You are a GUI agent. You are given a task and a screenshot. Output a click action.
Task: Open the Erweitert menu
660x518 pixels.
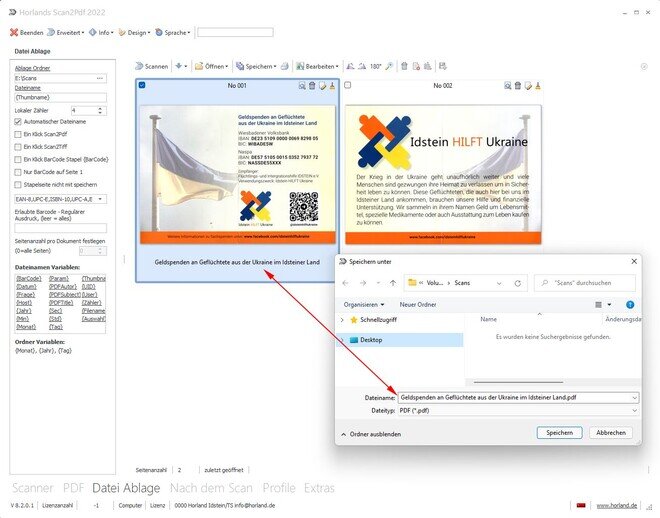(66, 32)
